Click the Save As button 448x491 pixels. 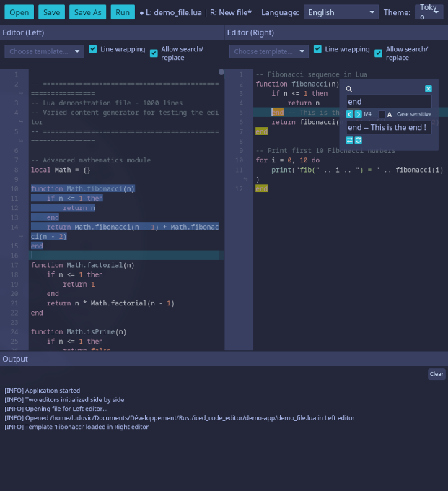point(87,12)
